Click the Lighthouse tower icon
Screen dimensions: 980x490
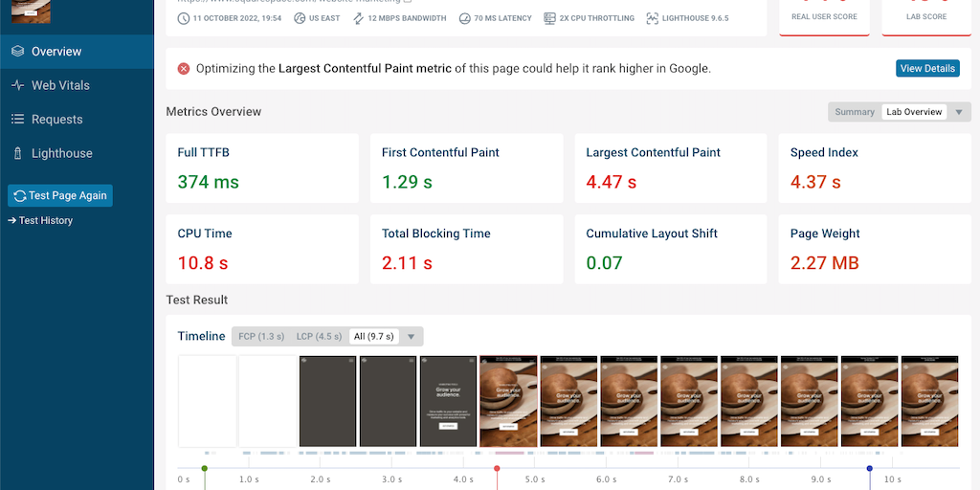coord(17,153)
